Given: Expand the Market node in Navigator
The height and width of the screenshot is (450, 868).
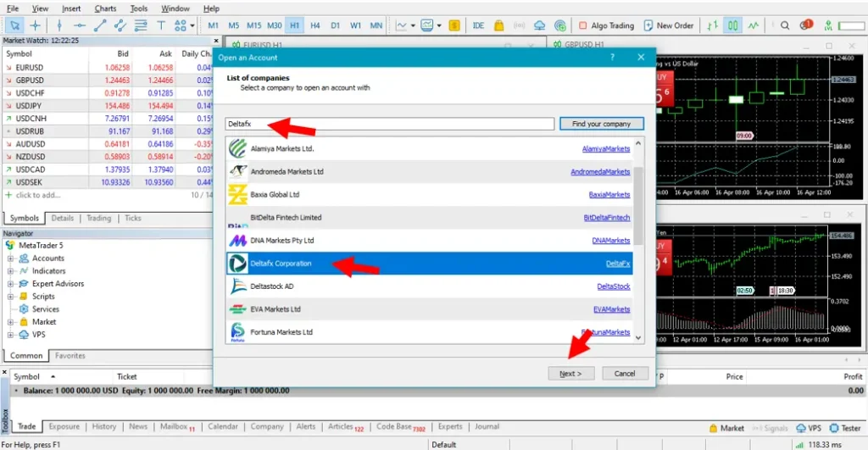Looking at the screenshot, I should click(10, 322).
